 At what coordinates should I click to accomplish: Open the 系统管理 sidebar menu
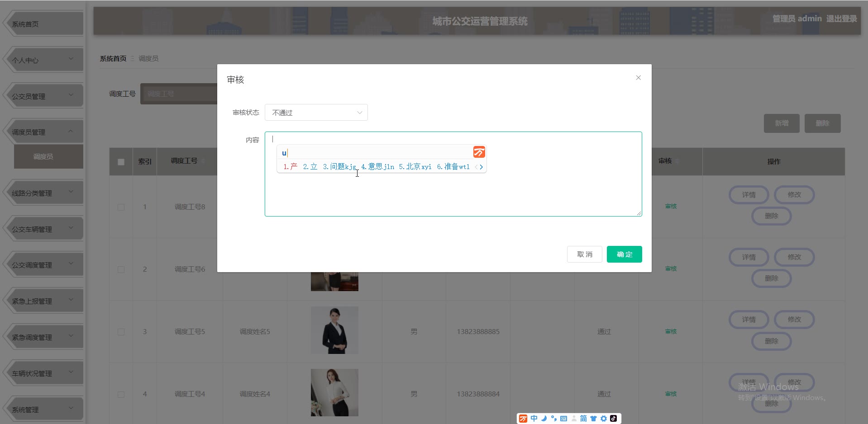point(43,410)
